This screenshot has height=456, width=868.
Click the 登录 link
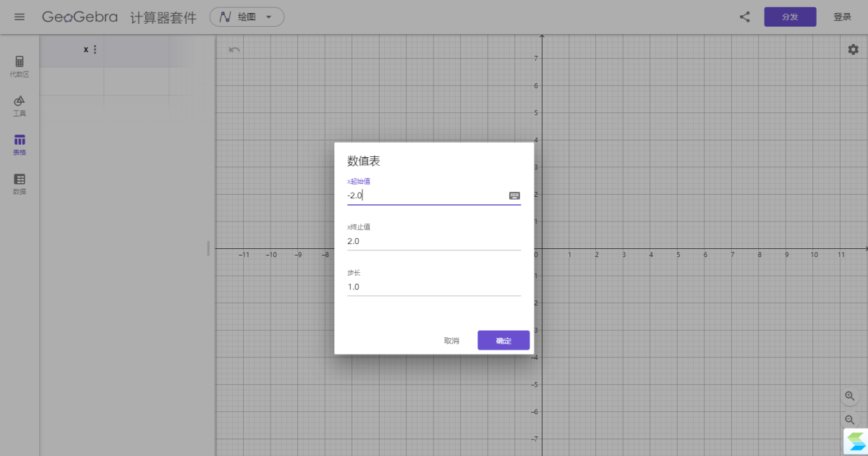tap(843, 16)
